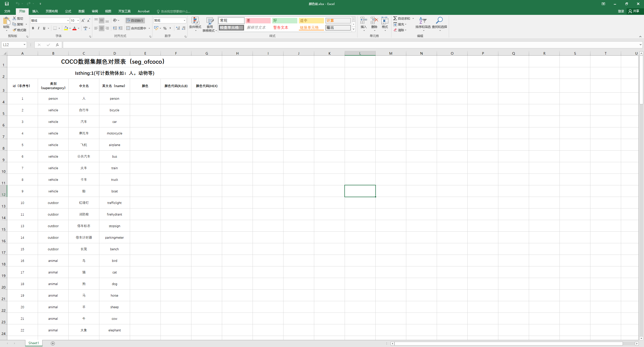Toggle center horizontal alignment
Viewport: 644px width, 347px height.
[x=102, y=28]
